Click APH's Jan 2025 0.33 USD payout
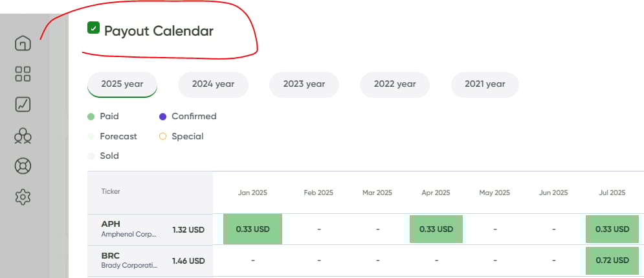Image resolution: width=644 pixels, height=278 pixels. 252,229
